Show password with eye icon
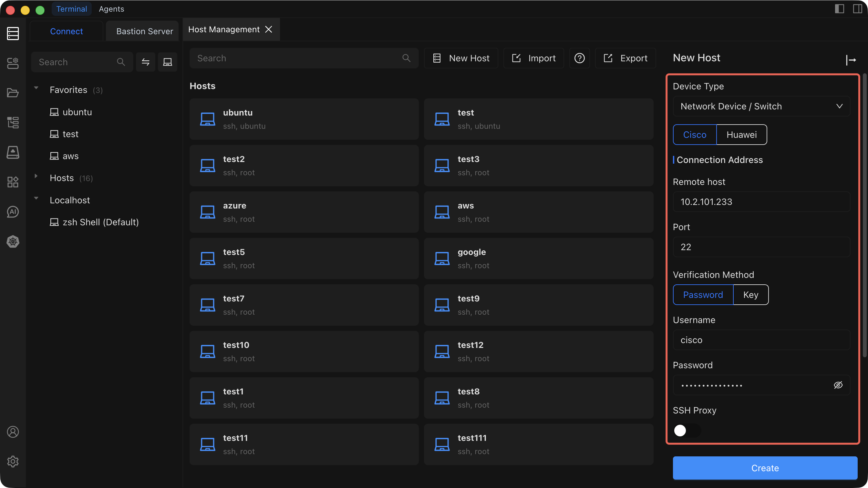868x488 pixels. pos(838,385)
